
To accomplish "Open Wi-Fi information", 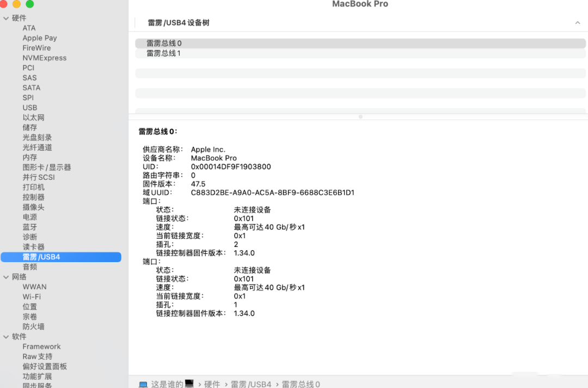I will (32, 297).
